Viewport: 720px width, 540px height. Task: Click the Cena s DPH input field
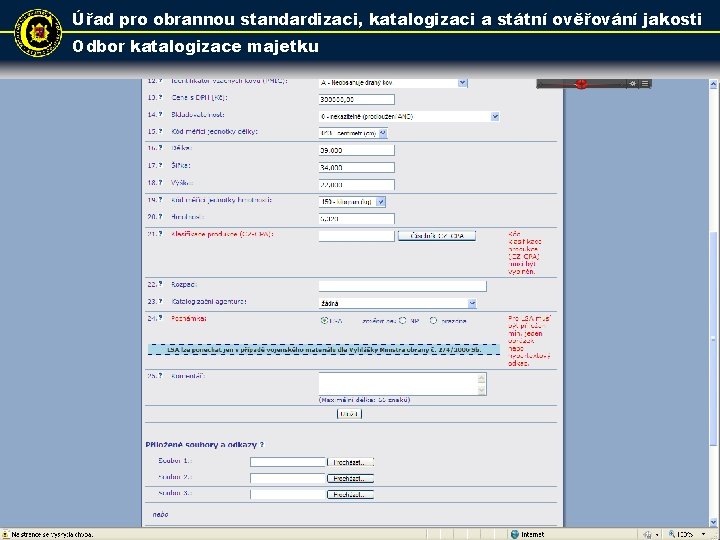[x=357, y=99]
